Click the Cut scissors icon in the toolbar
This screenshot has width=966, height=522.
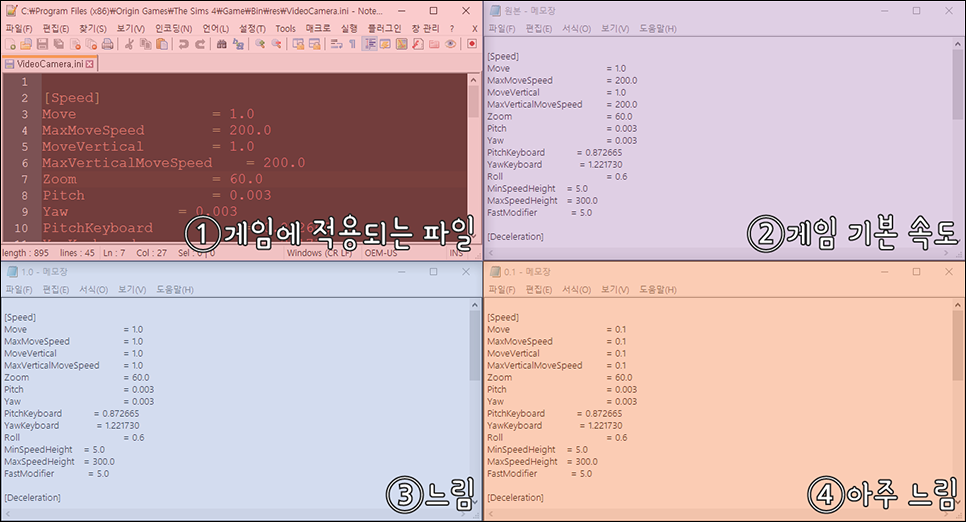[x=129, y=45]
